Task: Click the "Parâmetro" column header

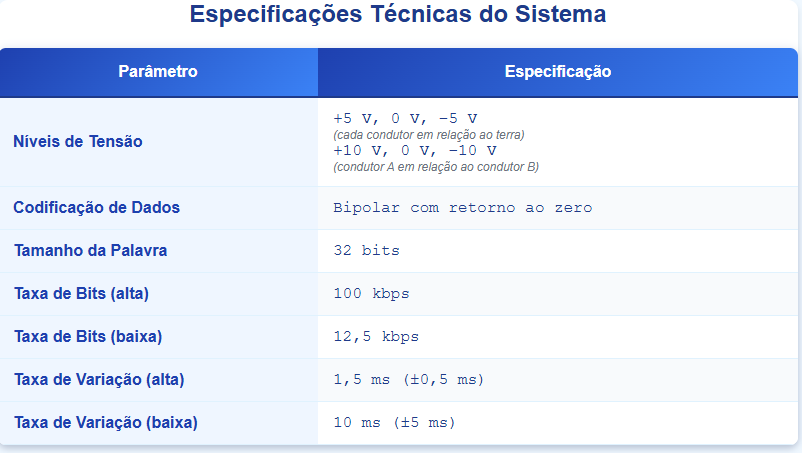Action: click(x=158, y=72)
